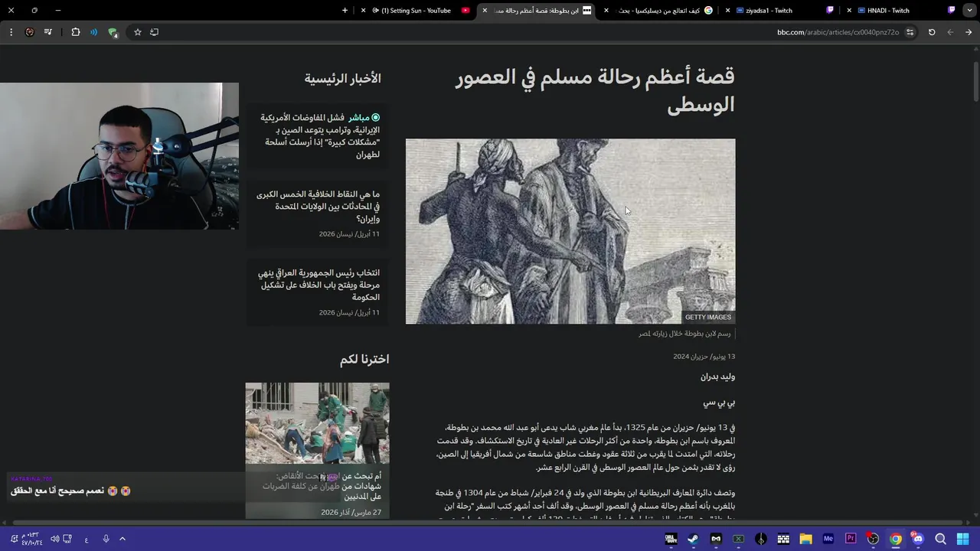
Task: Click the image caption about Ibn Battuta in Egypt
Action: (684, 334)
